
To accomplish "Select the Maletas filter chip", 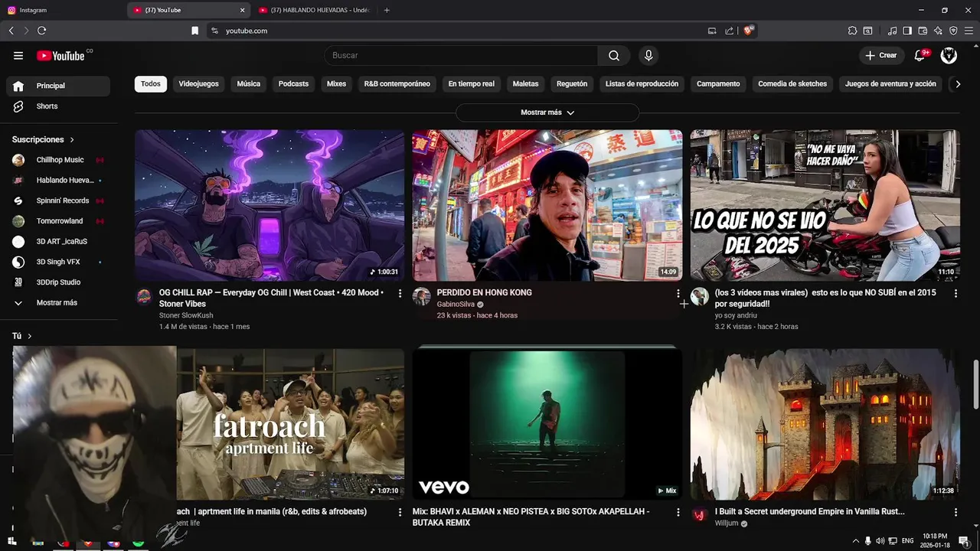I will tap(525, 84).
